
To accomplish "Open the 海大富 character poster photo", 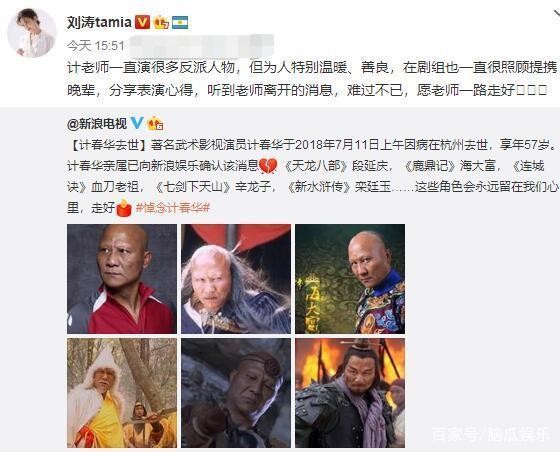I will (350, 279).
